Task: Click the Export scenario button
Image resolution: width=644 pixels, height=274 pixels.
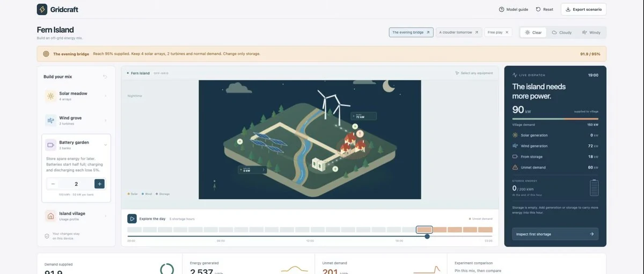Action: (x=583, y=9)
